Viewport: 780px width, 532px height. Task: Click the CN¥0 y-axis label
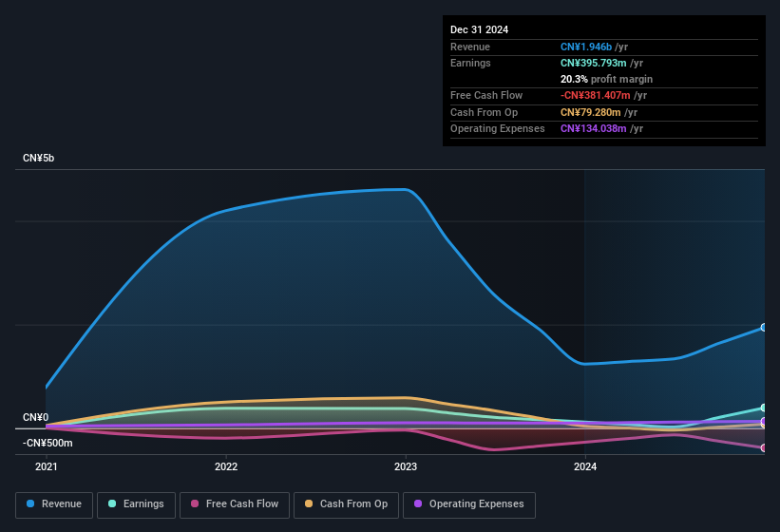click(35, 418)
